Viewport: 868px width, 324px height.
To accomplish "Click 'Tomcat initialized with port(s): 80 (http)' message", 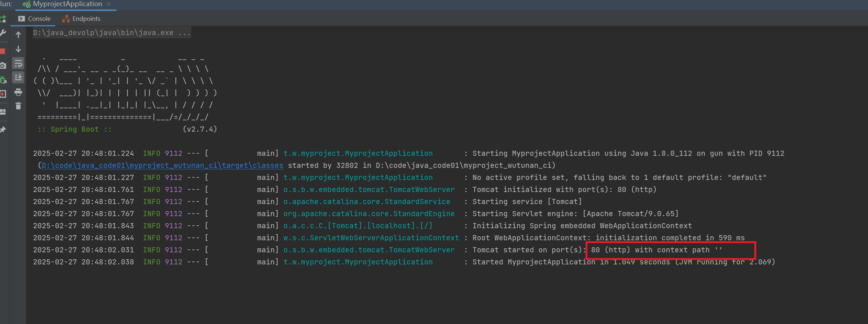I will click(564, 189).
